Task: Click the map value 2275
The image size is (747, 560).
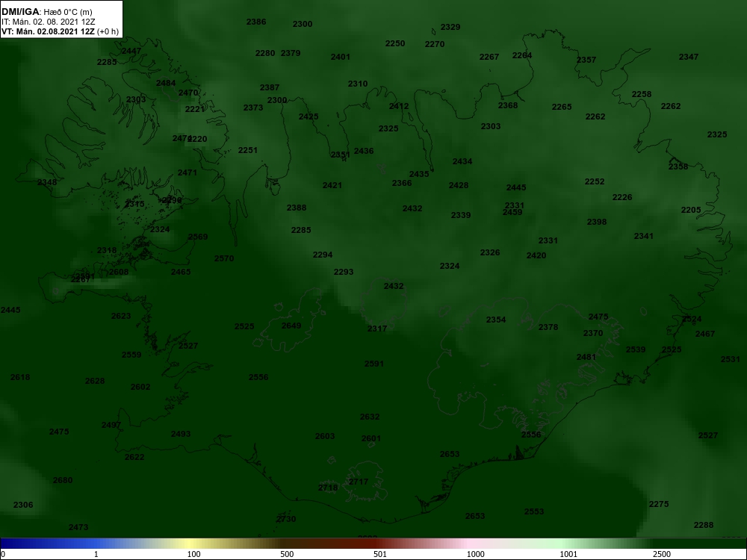Action: click(660, 504)
